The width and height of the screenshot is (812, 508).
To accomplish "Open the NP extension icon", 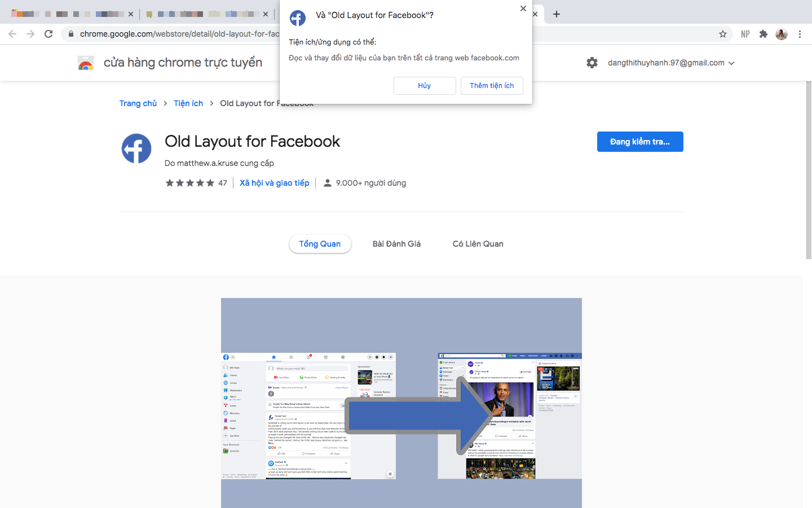I will tap(745, 34).
